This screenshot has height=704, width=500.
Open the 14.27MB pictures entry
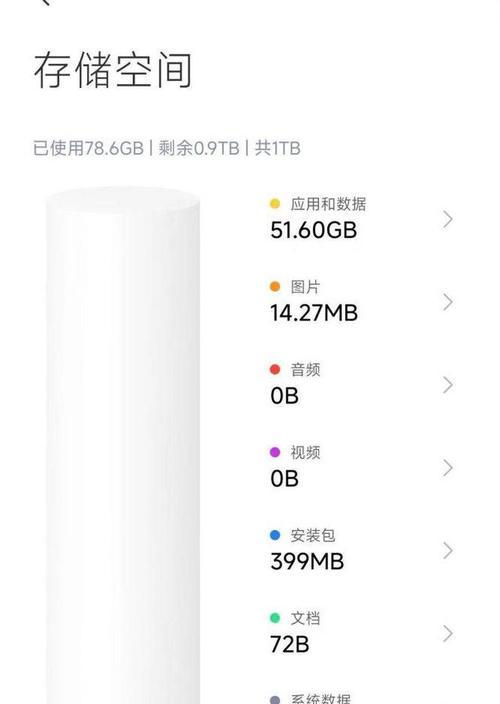tap(314, 313)
